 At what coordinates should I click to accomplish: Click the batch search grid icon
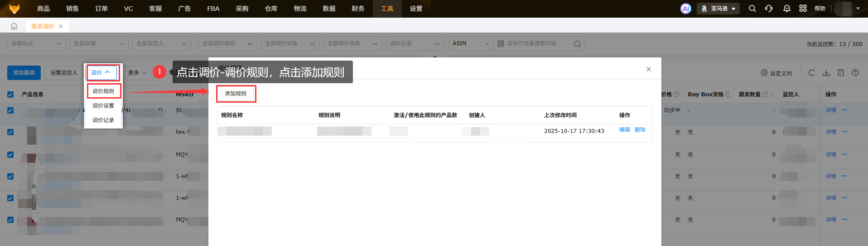[501, 43]
